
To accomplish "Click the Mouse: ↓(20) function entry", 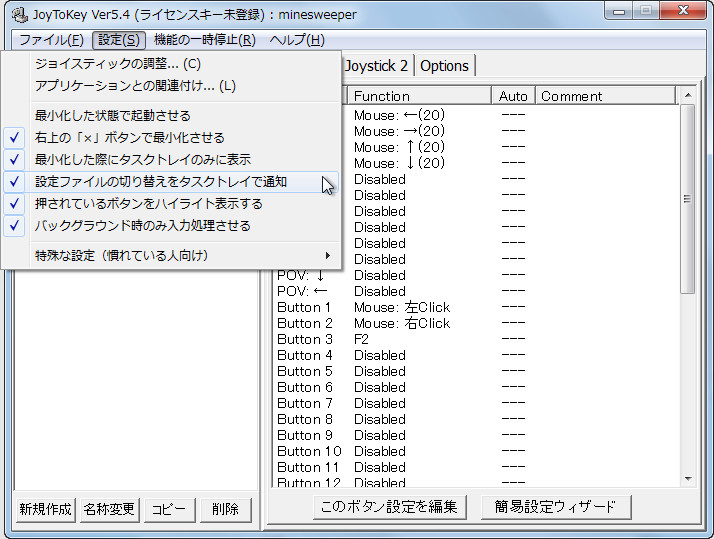I will (399, 163).
